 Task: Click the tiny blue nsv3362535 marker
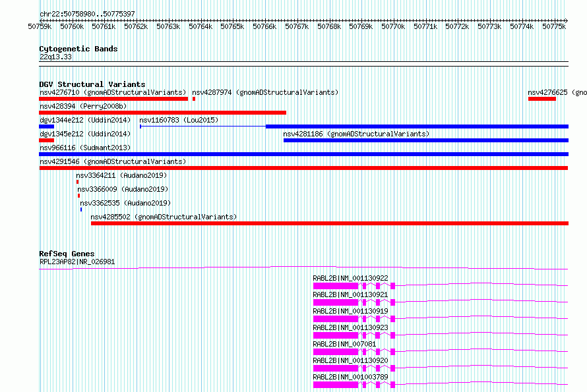(81, 210)
